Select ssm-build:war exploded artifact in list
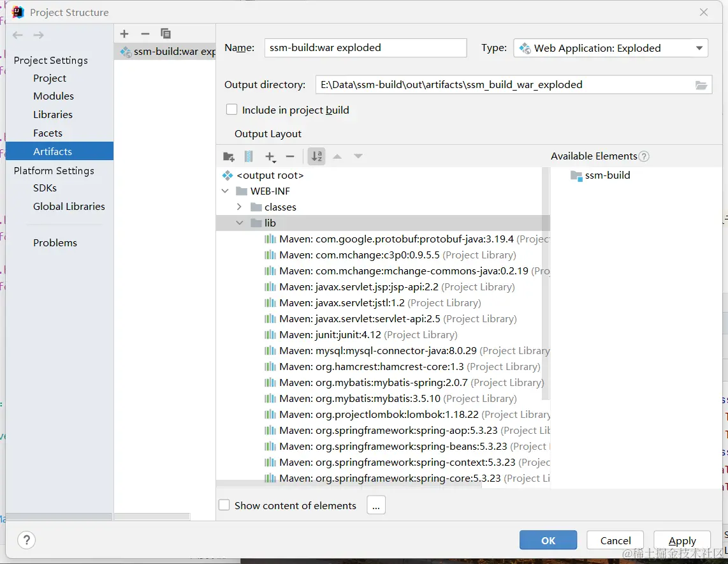Image resolution: width=728 pixels, height=564 pixels. (x=165, y=52)
